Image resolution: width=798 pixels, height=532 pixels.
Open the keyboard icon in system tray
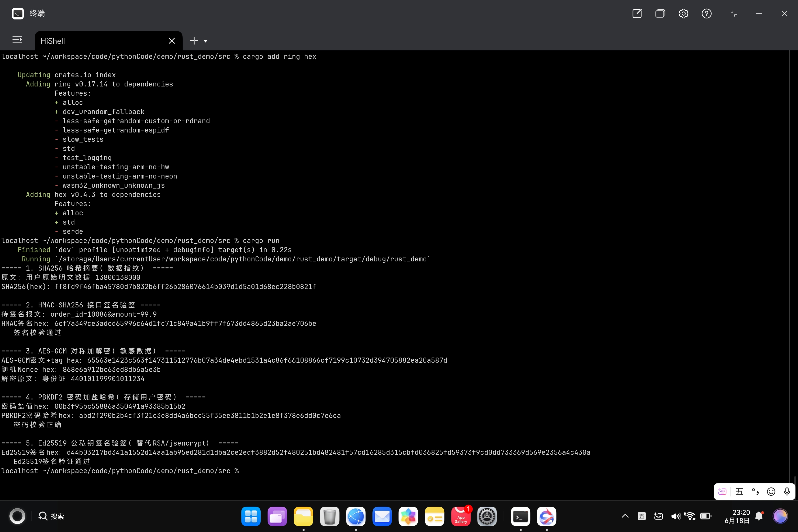(x=658, y=516)
